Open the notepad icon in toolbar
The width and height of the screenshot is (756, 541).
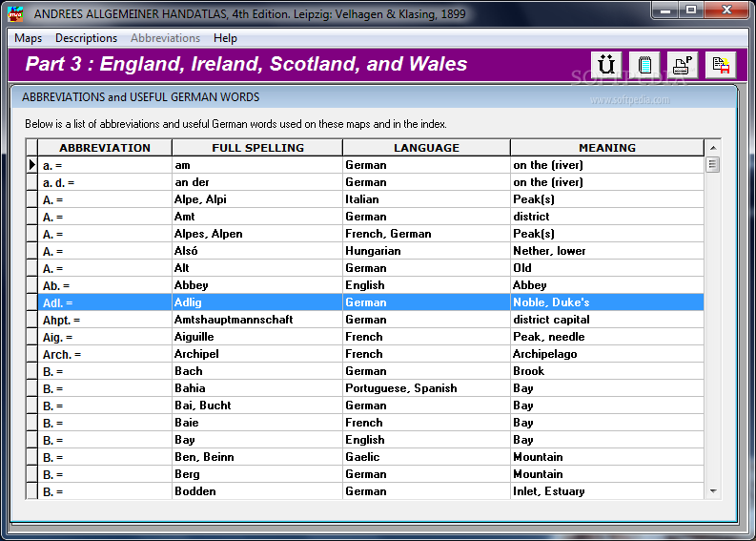click(644, 65)
